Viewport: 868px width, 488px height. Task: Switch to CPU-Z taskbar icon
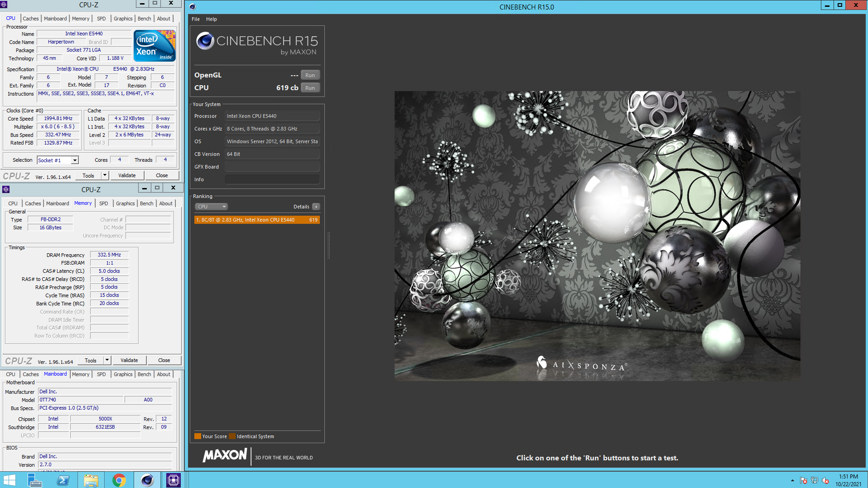174,480
